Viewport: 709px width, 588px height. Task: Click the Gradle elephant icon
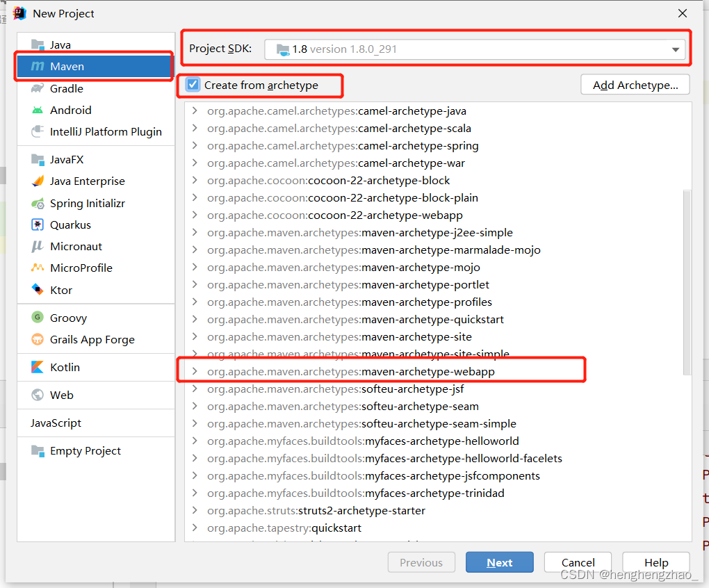(x=38, y=88)
